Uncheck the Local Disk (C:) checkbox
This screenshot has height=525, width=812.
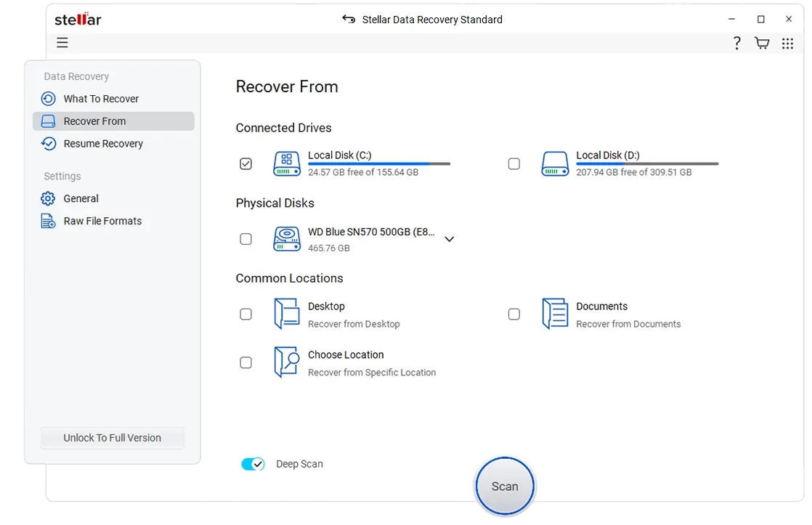coord(246,164)
